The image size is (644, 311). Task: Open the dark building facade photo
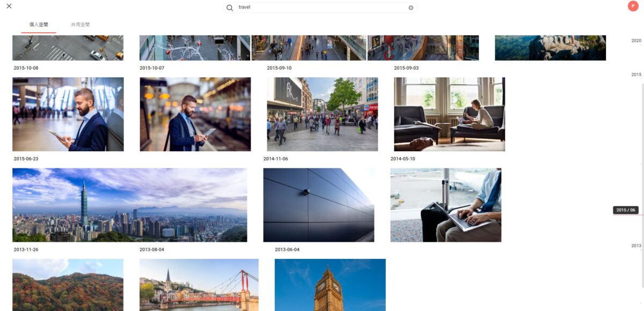[319, 205]
